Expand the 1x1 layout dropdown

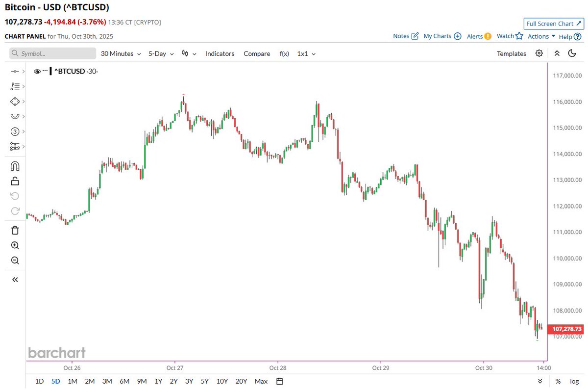click(306, 53)
